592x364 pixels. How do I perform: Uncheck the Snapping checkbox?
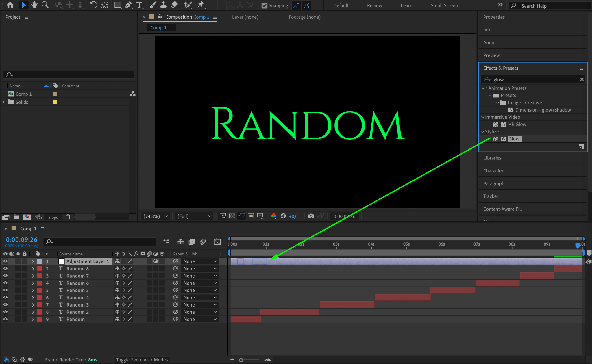[264, 5]
